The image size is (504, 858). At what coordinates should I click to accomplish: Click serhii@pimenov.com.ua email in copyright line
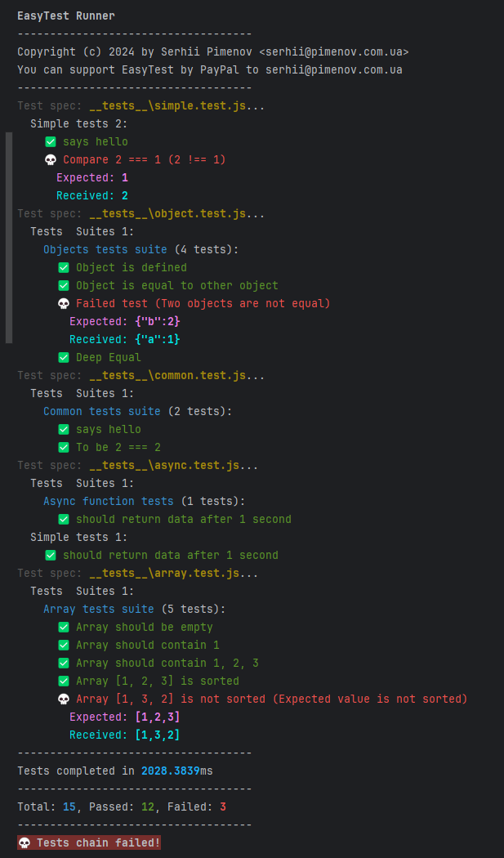point(334,52)
